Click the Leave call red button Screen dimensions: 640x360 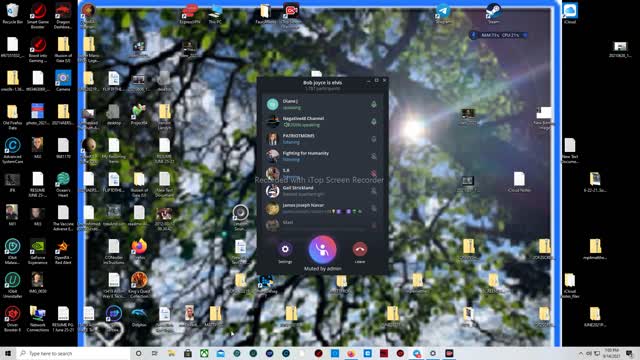360,249
